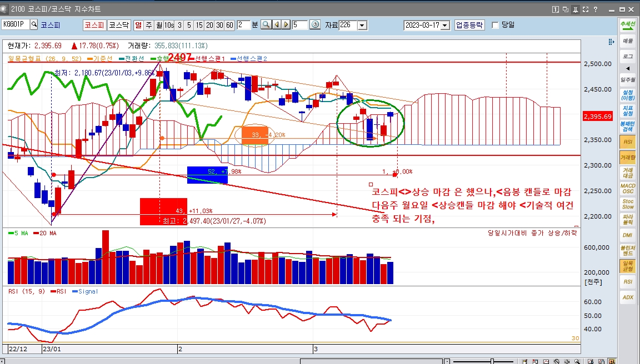The image size is (640, 364).
Task: Toggle the ADX indicator button
Action: tap(628, 297)
